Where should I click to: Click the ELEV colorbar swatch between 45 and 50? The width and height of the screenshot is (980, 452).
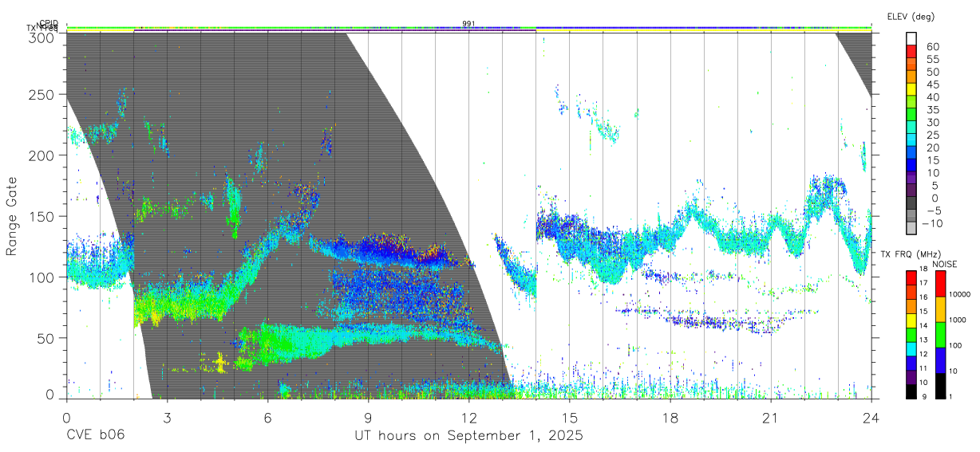[x=912, y=77]
